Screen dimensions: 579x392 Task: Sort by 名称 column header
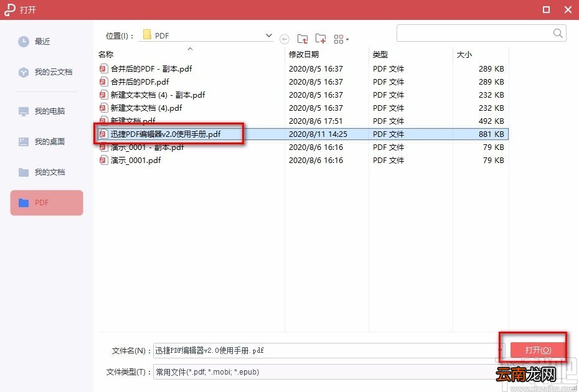[x=106, y=55]
